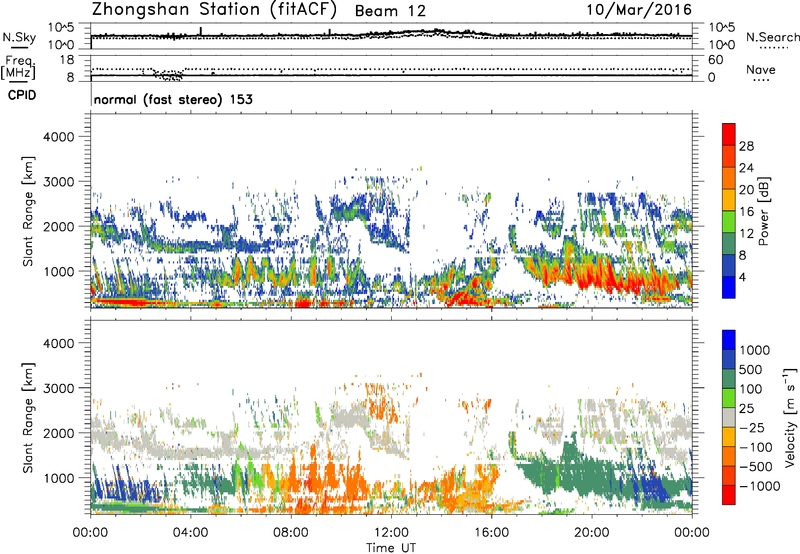Click the '16:00' time tick label
800x554 pixels.
(492, 533)
